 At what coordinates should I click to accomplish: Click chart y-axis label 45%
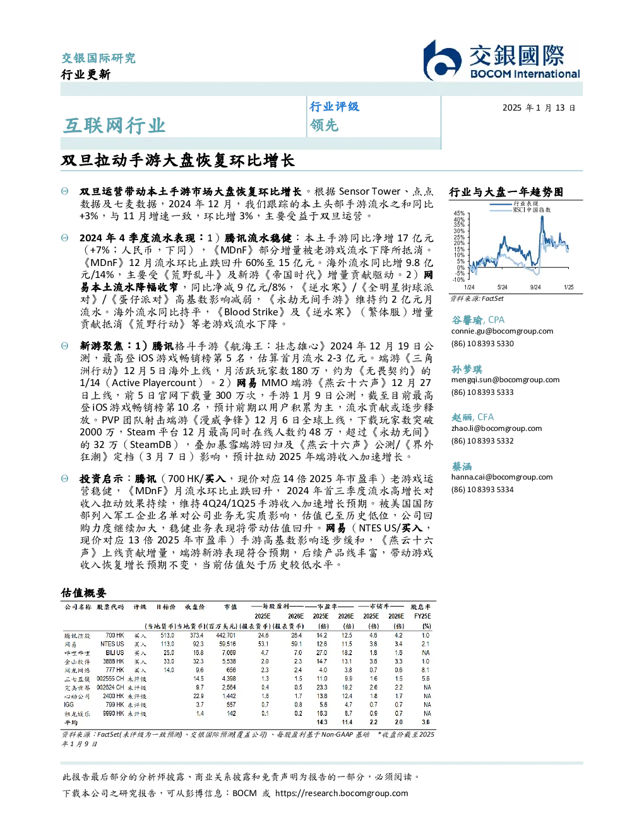pyautogui.click(x=459, y=214)
